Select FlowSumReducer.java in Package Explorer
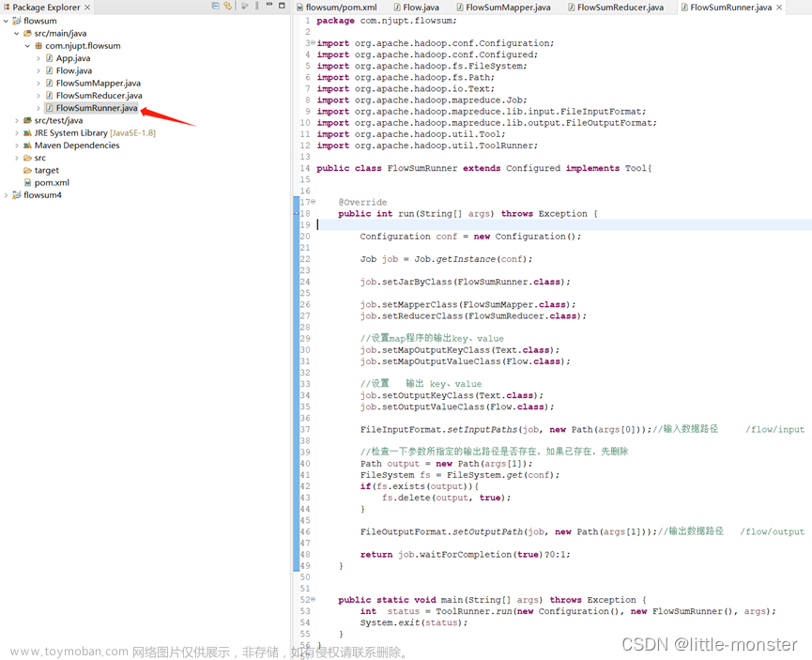The height and width of the screenshot is (660, 812). point(99,96)
